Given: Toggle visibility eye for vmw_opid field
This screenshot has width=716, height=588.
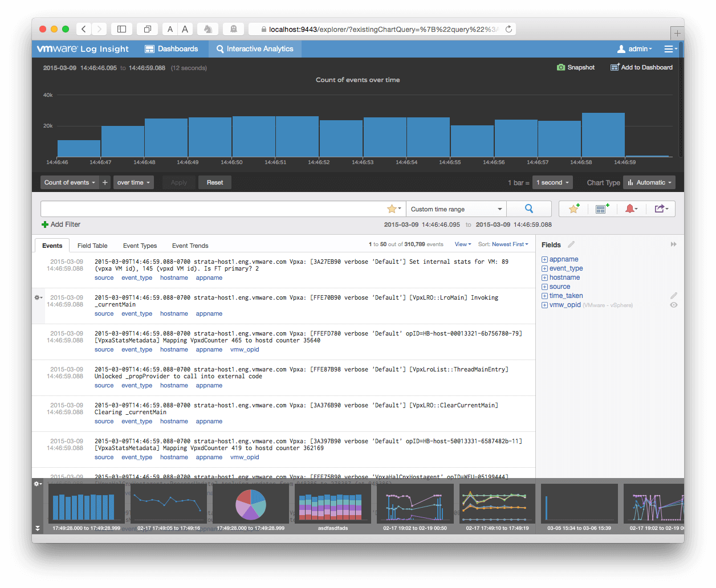Looking at the screenshot, I should pyautogui.click(x=673, y=305).
